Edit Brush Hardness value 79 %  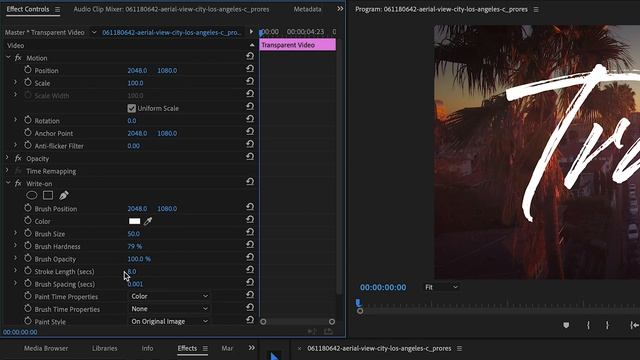[135, 246]
